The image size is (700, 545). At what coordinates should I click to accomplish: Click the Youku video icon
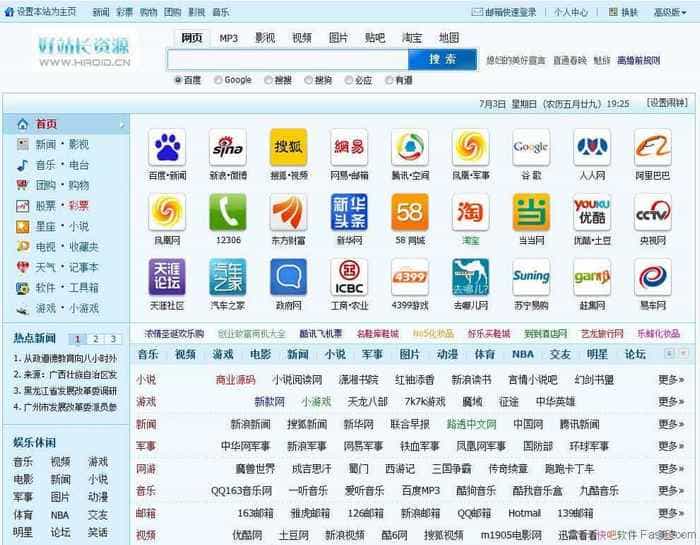click(x=592, y=212)
